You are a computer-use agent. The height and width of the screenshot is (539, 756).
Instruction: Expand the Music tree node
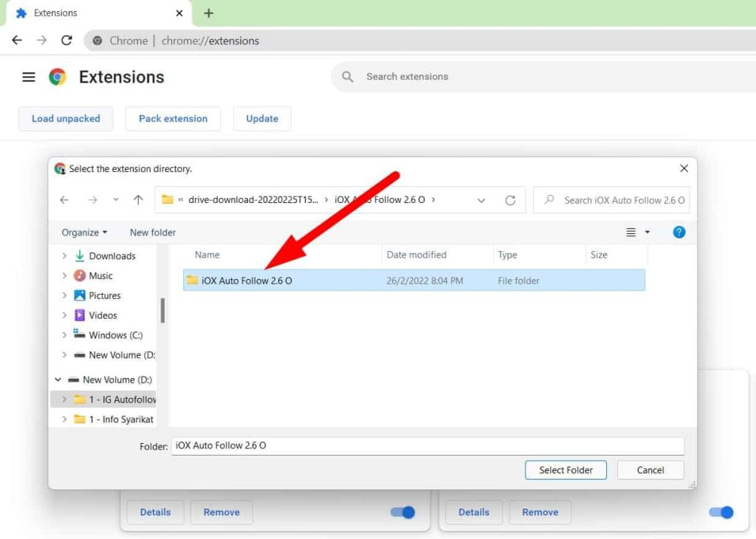tap(64, 275)
